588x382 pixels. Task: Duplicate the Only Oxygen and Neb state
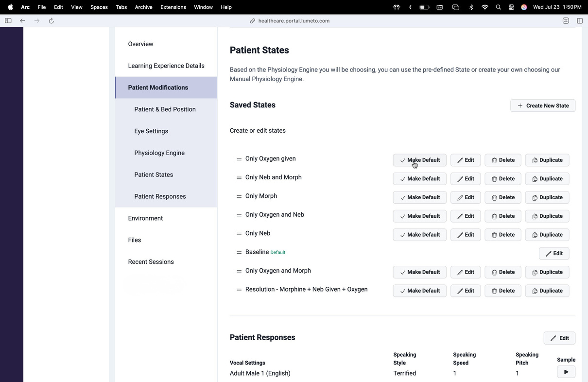click(x=547, y=216)
